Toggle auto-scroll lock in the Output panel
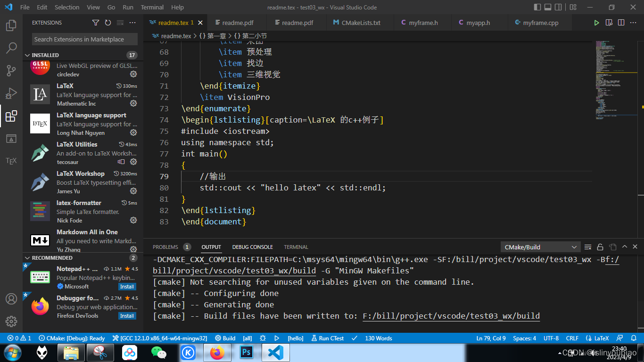 (600, 247)
